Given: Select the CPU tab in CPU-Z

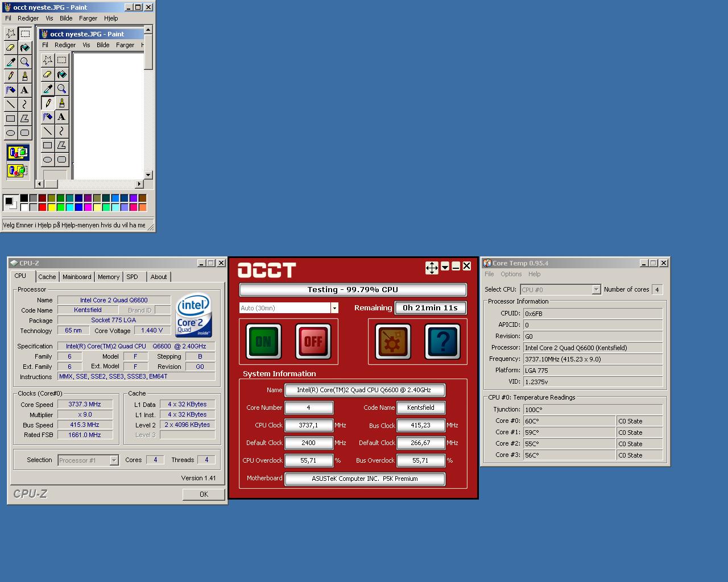Looking at the screenshot, I should click(20, 276).
